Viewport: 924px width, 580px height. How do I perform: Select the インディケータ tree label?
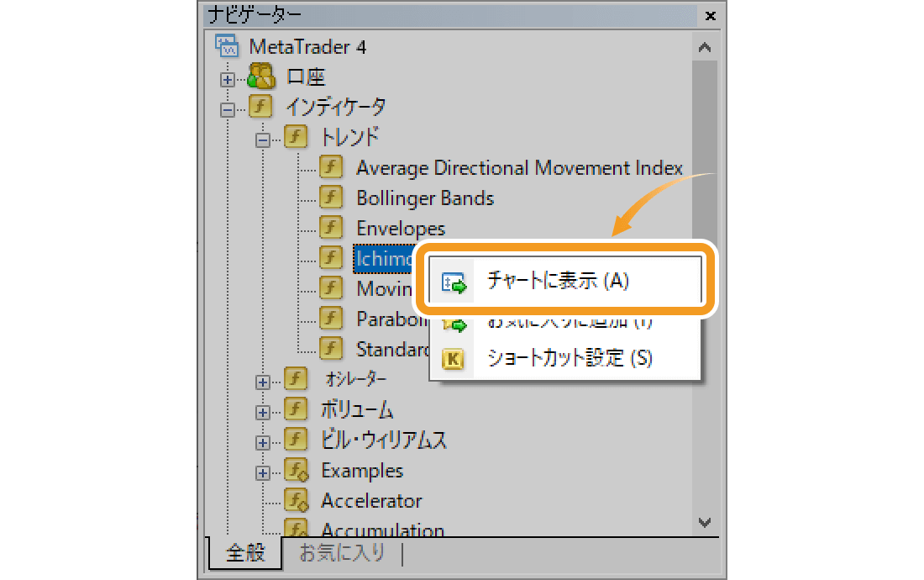click(336, 107)
